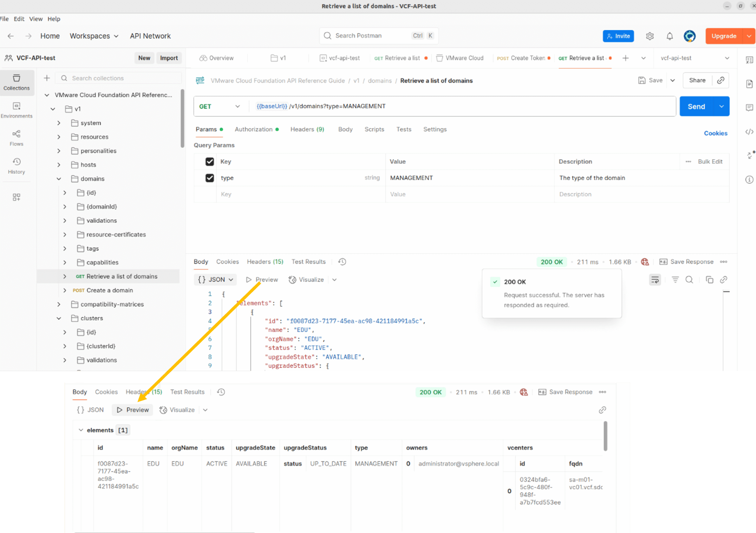Expand the hosts folder
756x533 pixels.
pos(58,165)
